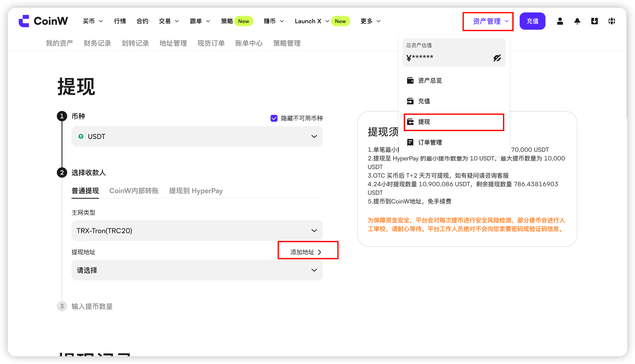Open the 行情 page
The image size is (635, 364).
pos(120,21)
